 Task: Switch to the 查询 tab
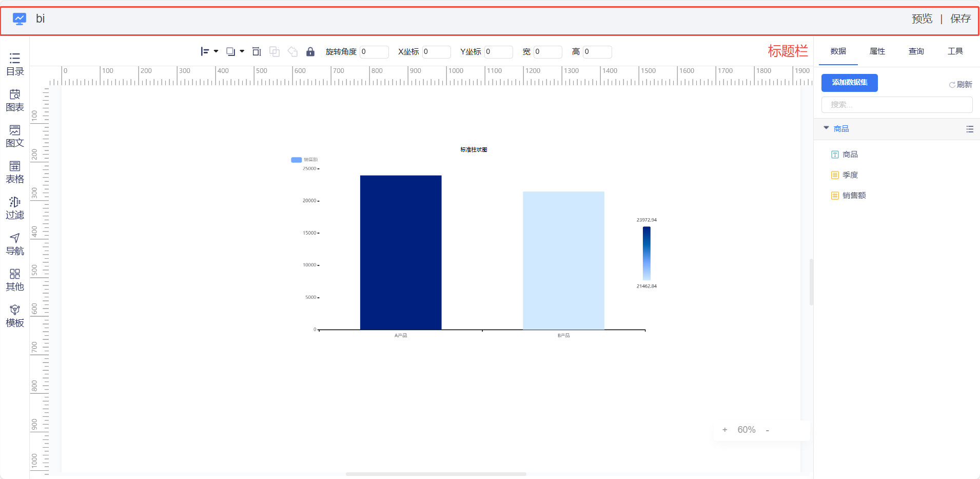916,51
